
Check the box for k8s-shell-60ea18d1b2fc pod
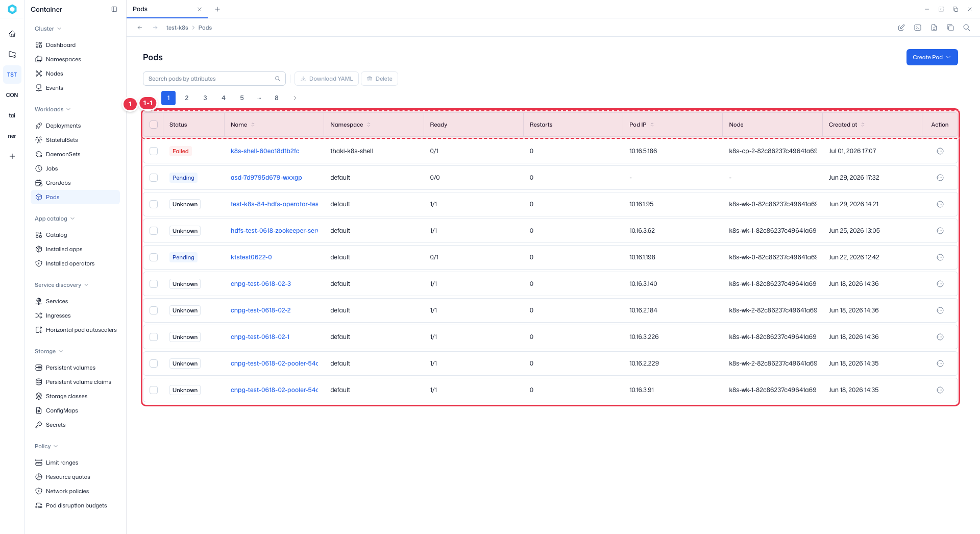point(154,151)
